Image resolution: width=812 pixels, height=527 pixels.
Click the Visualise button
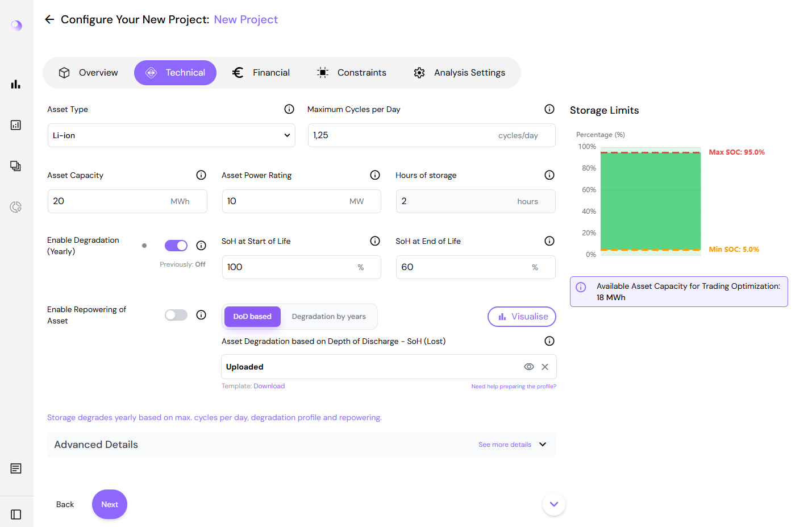click(x=522, y=317)
